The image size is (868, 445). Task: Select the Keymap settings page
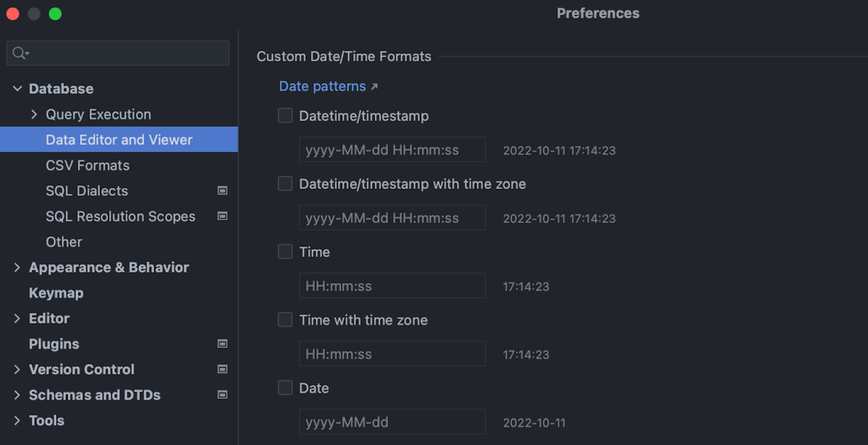point(56,293)
